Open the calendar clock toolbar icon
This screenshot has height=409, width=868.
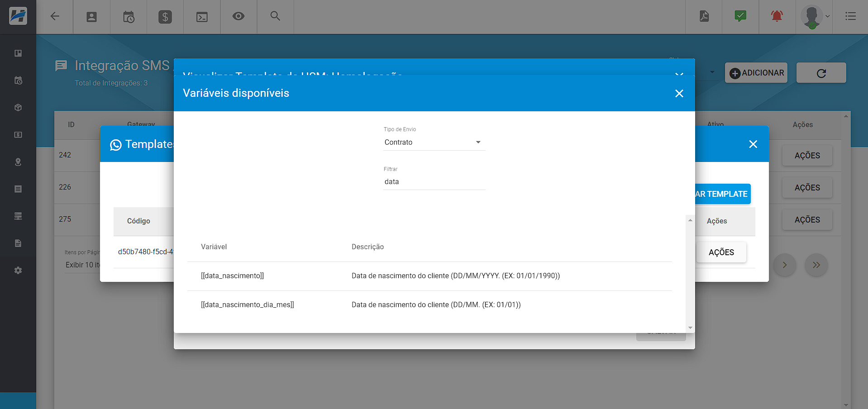click(129, 17)
